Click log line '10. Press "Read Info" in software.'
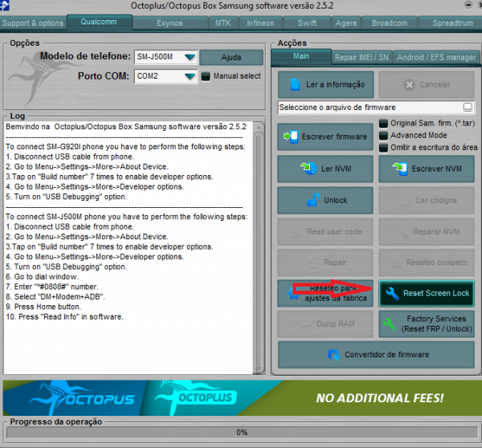Viewport: 482px width, 448px height. (x=64, y=317)
